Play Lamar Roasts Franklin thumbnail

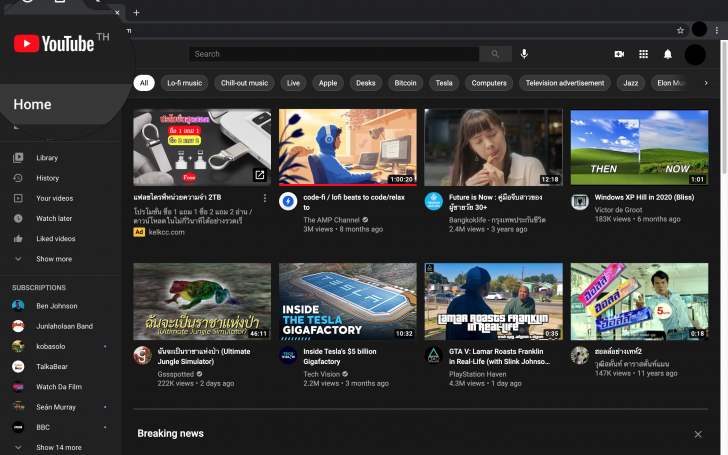[x=494, y=301]
